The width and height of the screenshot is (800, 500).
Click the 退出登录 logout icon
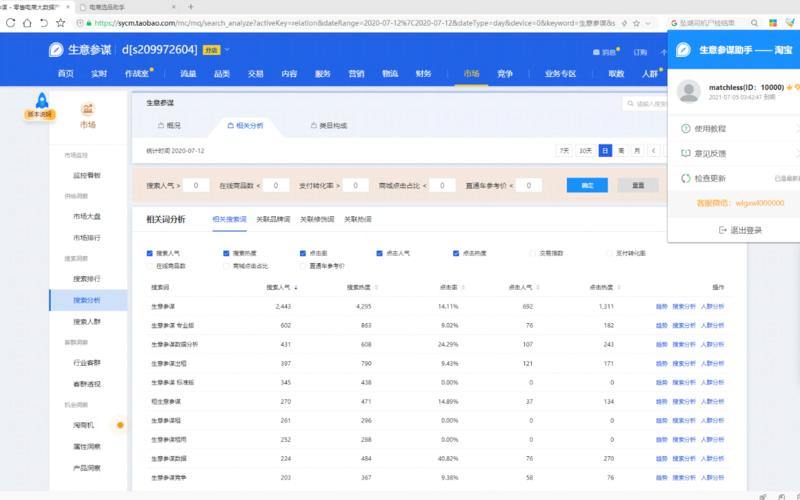tap(722, 230)
